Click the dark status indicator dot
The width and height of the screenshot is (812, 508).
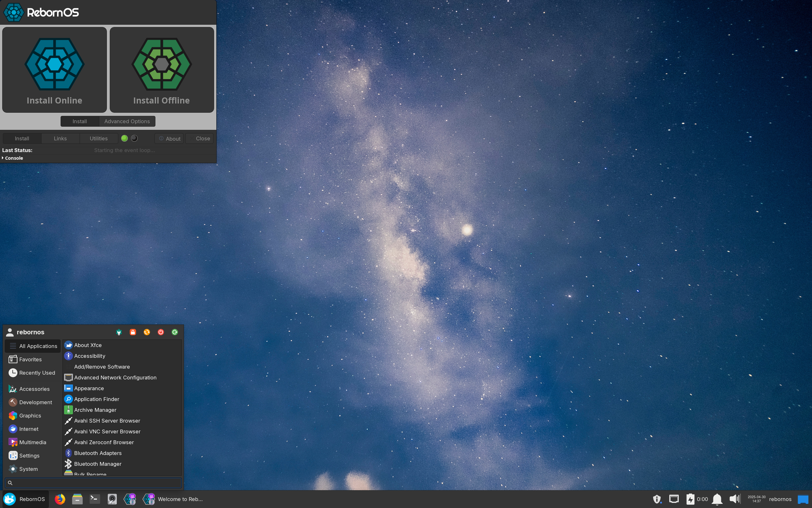tap(134, 138)
